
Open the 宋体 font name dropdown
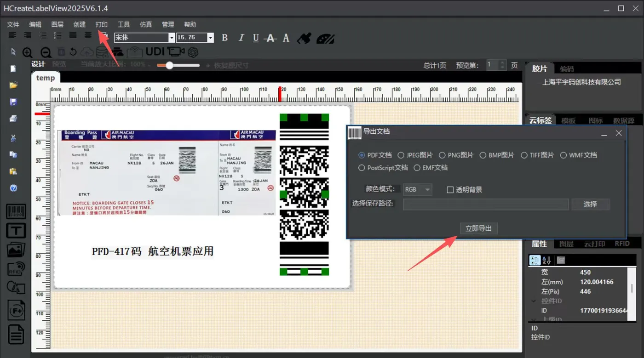click(172, 38)
